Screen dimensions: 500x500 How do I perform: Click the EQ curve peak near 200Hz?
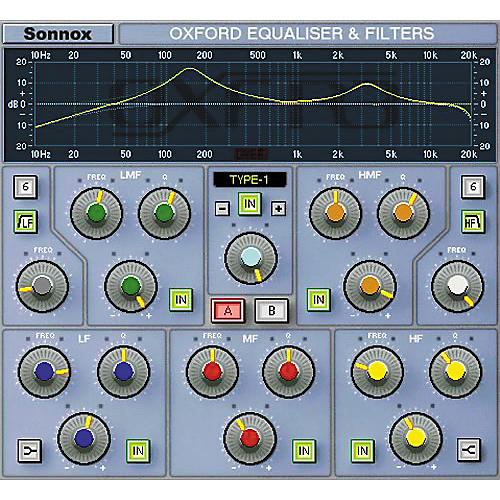click(190, 69)
